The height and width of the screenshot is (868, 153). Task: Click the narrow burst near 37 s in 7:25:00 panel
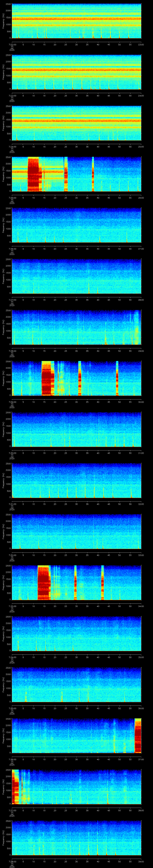[93, 174]
